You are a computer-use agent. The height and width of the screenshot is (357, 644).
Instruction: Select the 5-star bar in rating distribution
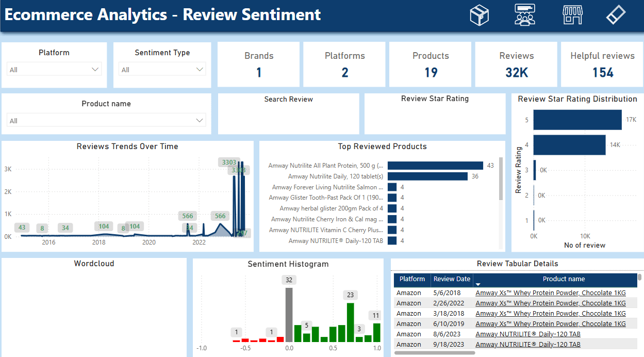(576, 119)
